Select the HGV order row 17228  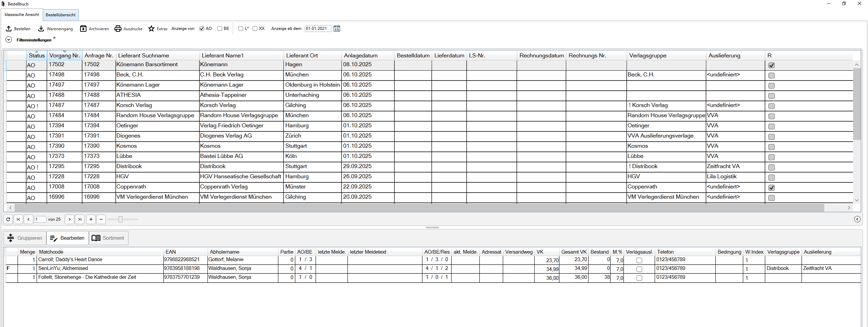pyautogui.click(x=430, y=177)
